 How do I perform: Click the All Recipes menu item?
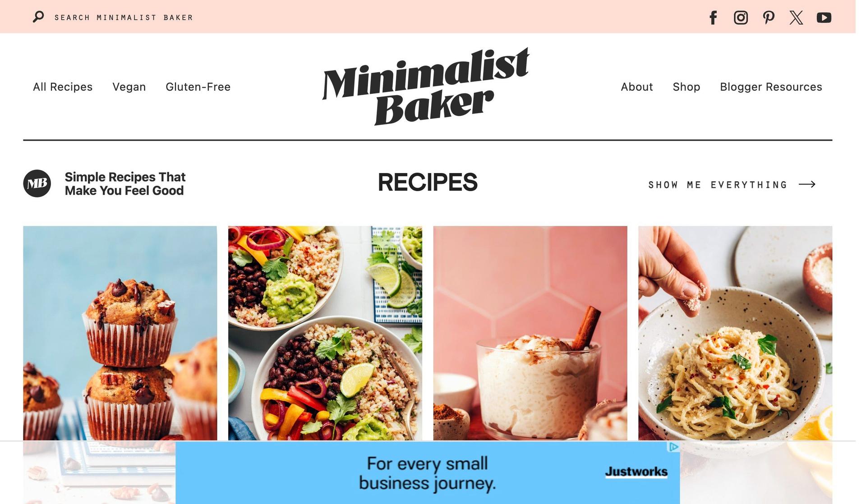tap(63, 87)
